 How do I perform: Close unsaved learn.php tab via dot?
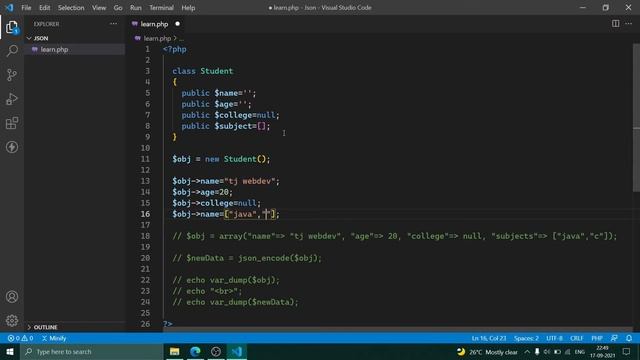(x=178, y=24)
